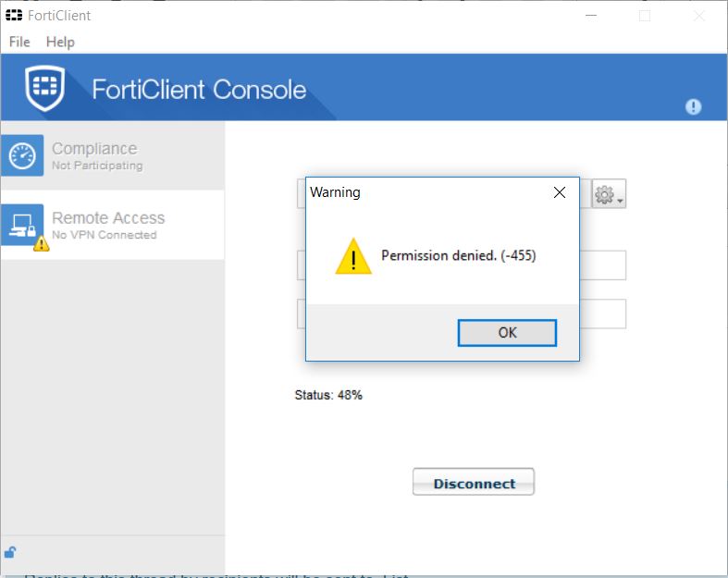Click the Disconnect button
Screen dimensions: 728x578
(x=474, y=483)
